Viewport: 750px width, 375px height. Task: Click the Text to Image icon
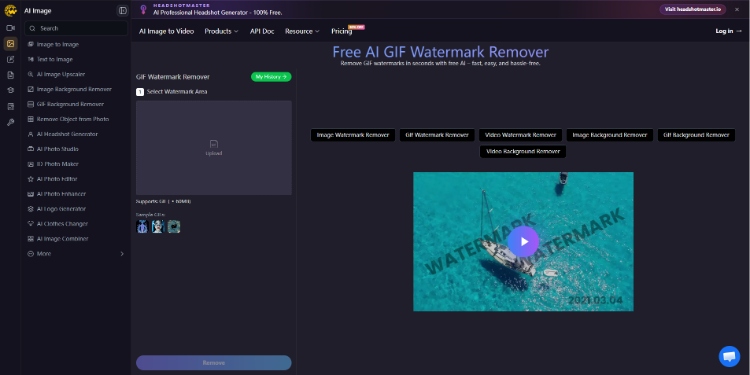tap(31, 59)
